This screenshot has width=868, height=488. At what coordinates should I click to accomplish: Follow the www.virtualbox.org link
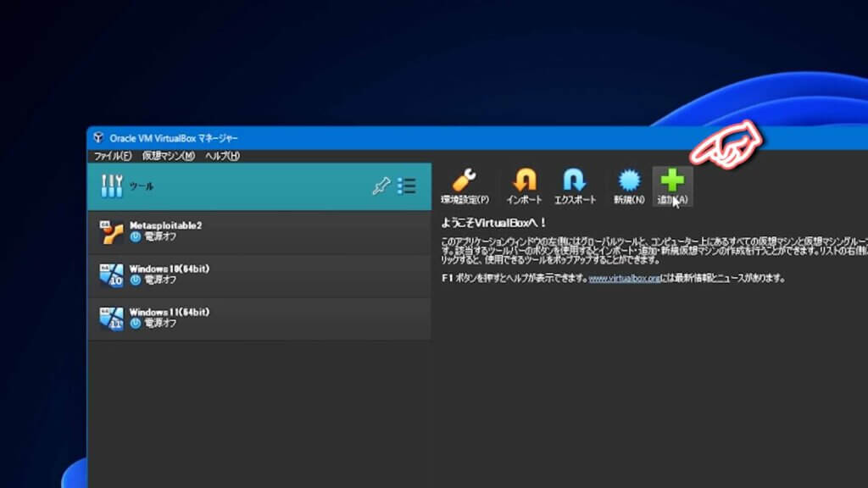point(624,278)
